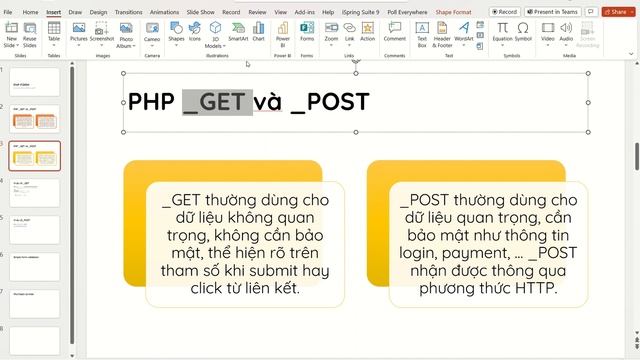The width and height of the screenshot is (640, 360).
Task: Insert Microsoft Forms
Action: tap(307, 32)
